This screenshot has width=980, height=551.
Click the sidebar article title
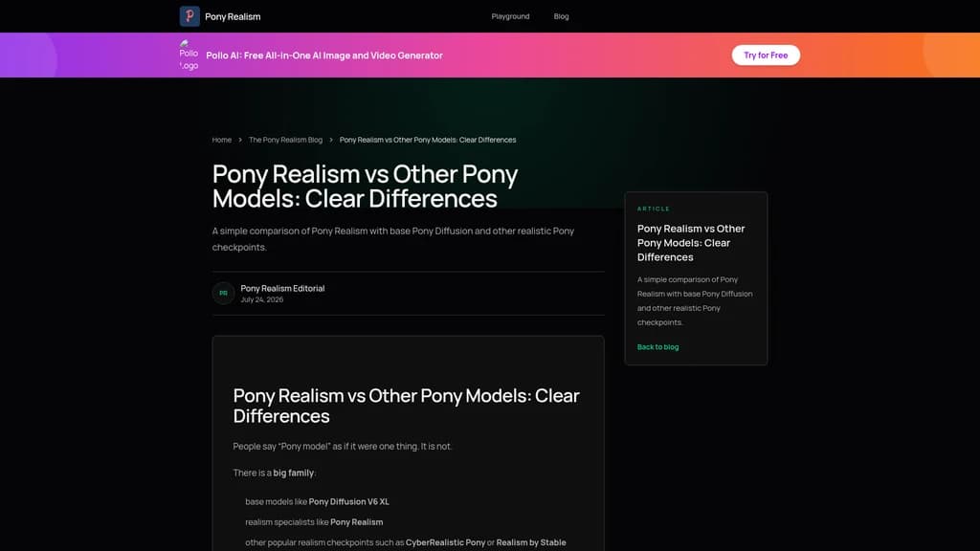[x=691, y=242]
